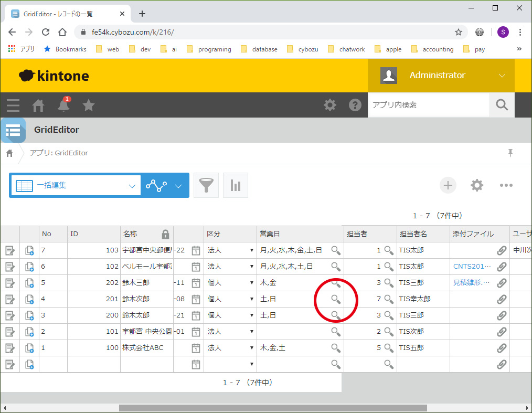Click the plus icon to add record
Screen dimensions: 532x413
pos(448,185)
